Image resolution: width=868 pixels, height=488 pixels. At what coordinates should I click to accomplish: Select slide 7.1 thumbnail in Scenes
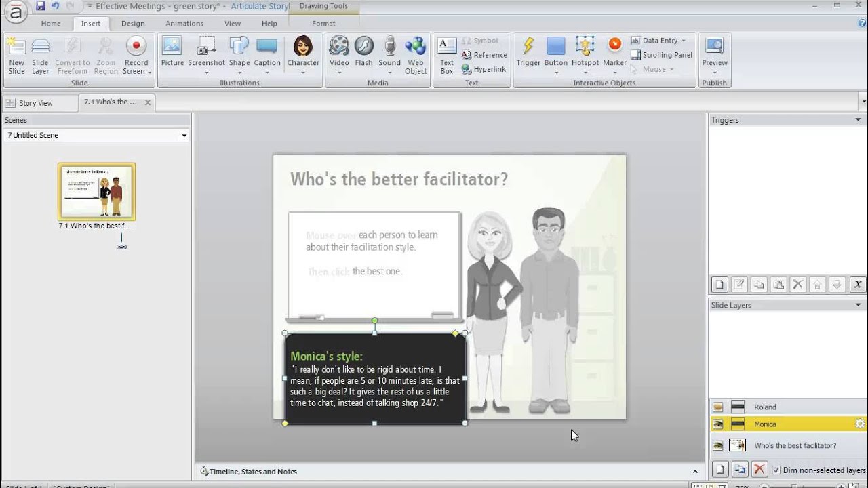(96, 191)
